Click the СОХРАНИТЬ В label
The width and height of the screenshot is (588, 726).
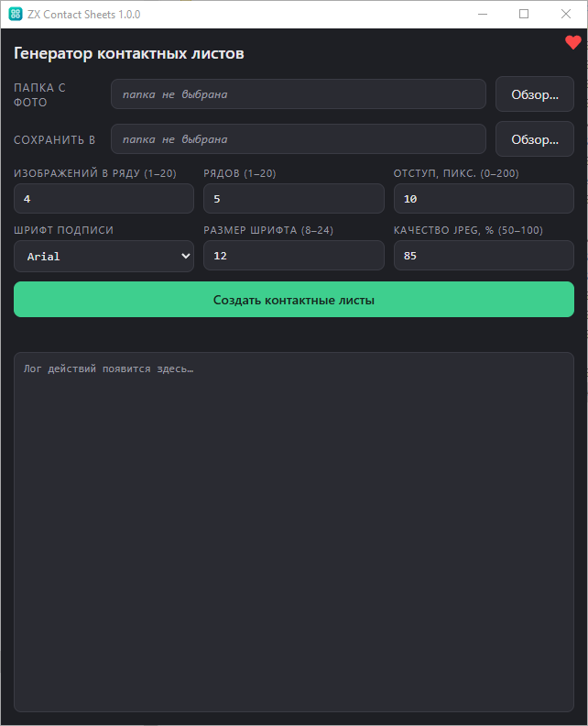click(x=55, y=140)
